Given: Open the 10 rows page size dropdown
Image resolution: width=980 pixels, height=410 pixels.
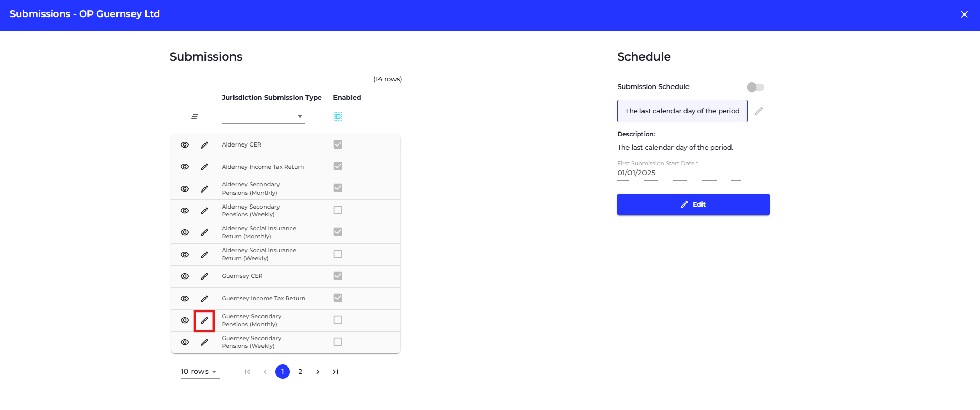Looking at the screenshot, I should pos(200,372).
